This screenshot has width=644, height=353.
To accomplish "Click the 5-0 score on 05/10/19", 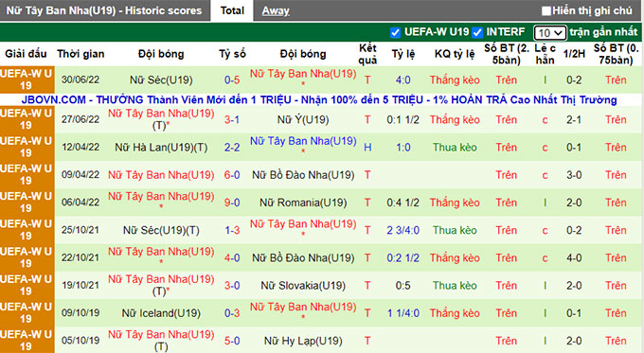I will (232, 341).
